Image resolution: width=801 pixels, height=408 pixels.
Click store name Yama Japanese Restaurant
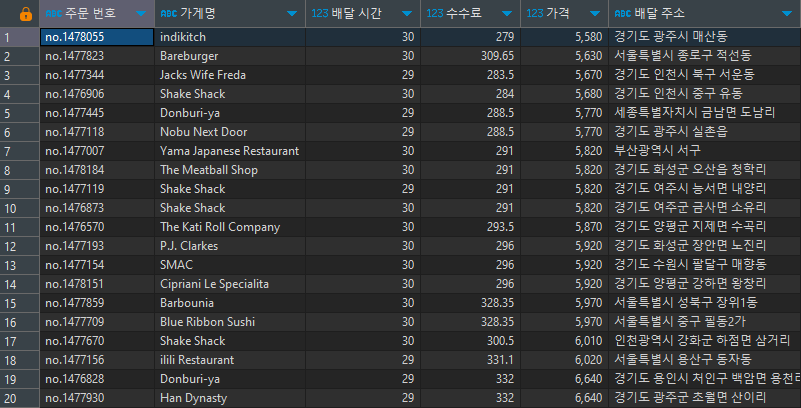click(x=229, y=151)
